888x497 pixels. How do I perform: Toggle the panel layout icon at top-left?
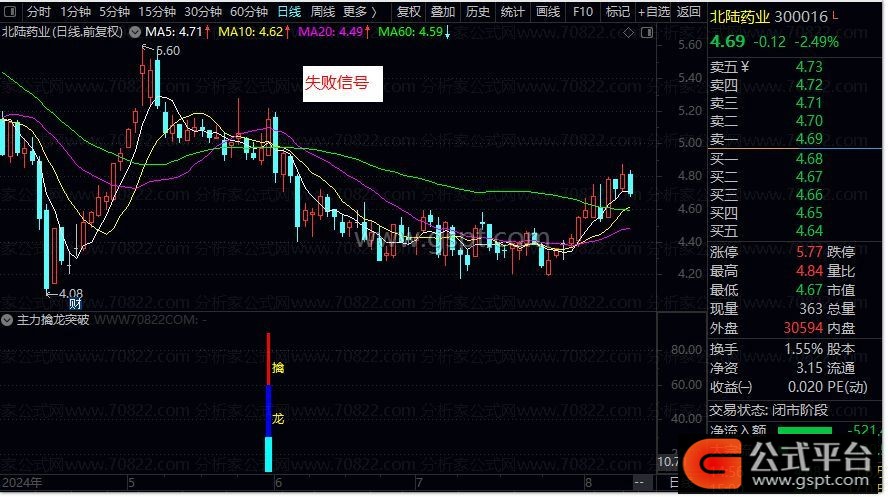tap(10, 11)
